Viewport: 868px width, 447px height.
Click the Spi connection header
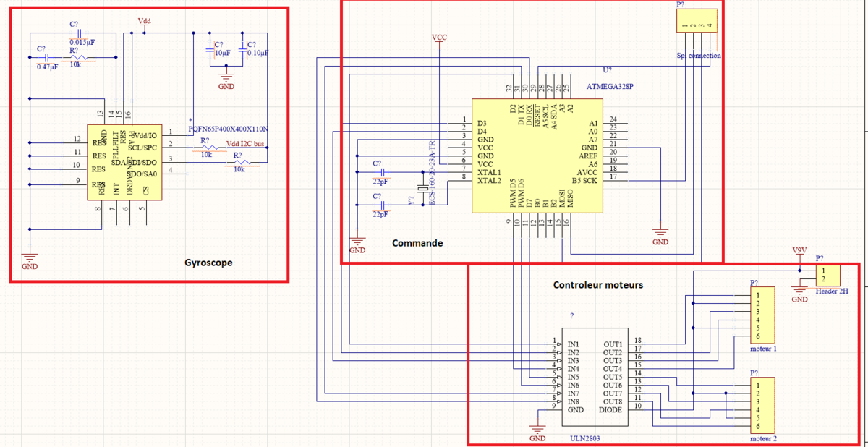[697, 21]
